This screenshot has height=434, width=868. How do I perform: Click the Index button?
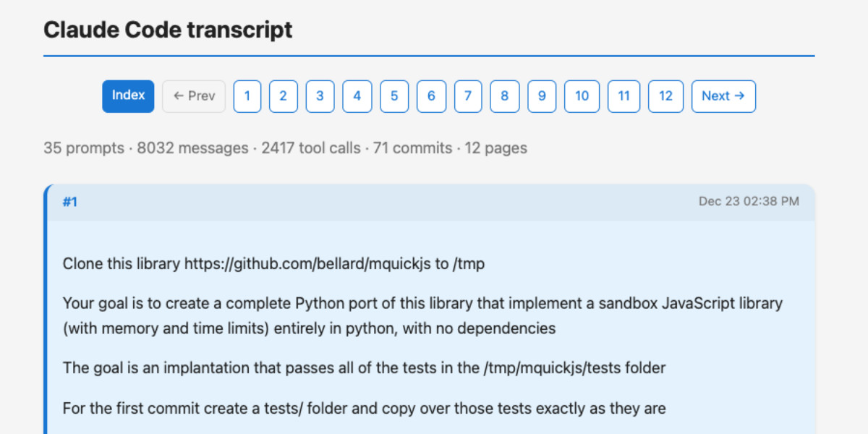click(x=128, y=96)
